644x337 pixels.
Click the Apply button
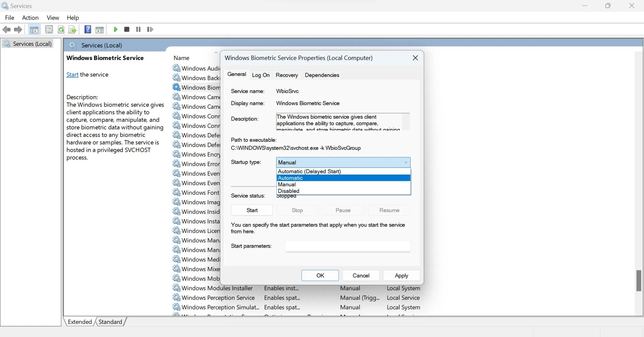click(401, 275)
